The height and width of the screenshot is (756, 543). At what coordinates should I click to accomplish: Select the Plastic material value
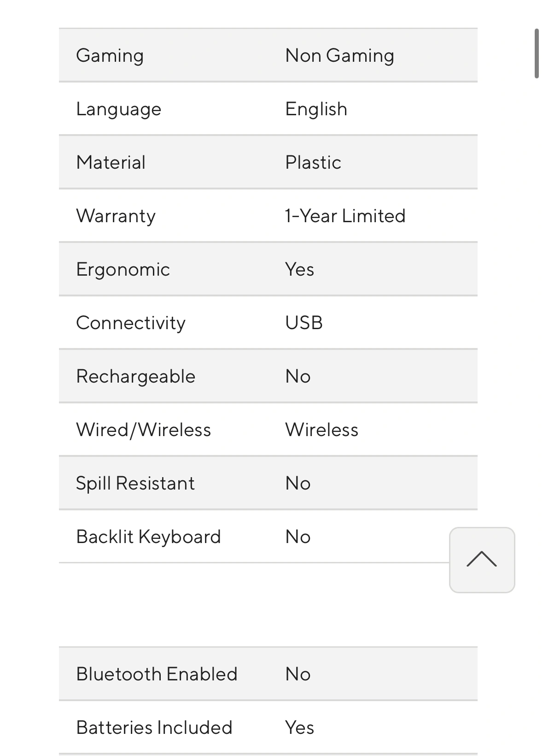pyautogui.click(x=313, y=163)
